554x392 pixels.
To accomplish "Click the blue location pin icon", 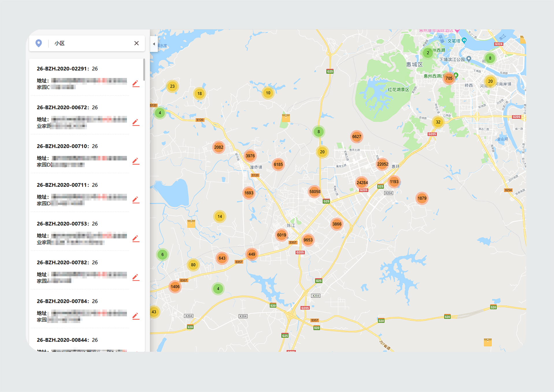I will tap(39, 43).
